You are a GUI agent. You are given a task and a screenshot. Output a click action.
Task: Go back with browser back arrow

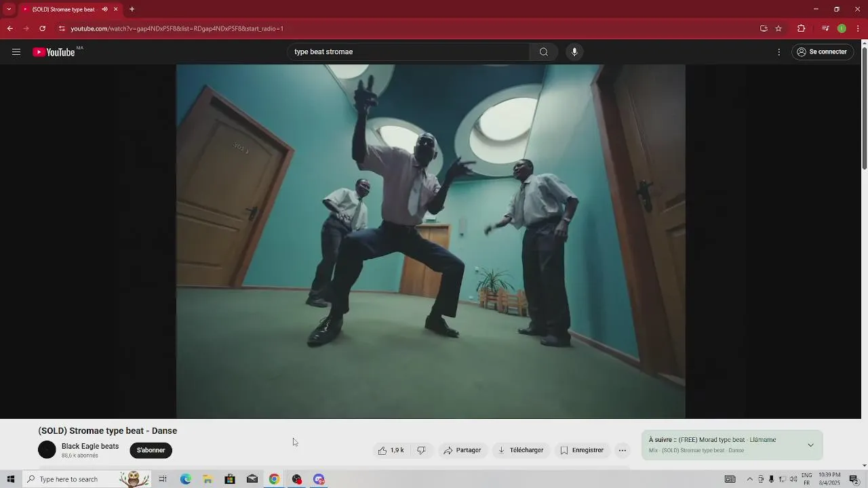pyautogui.click(x=9, y=28)
